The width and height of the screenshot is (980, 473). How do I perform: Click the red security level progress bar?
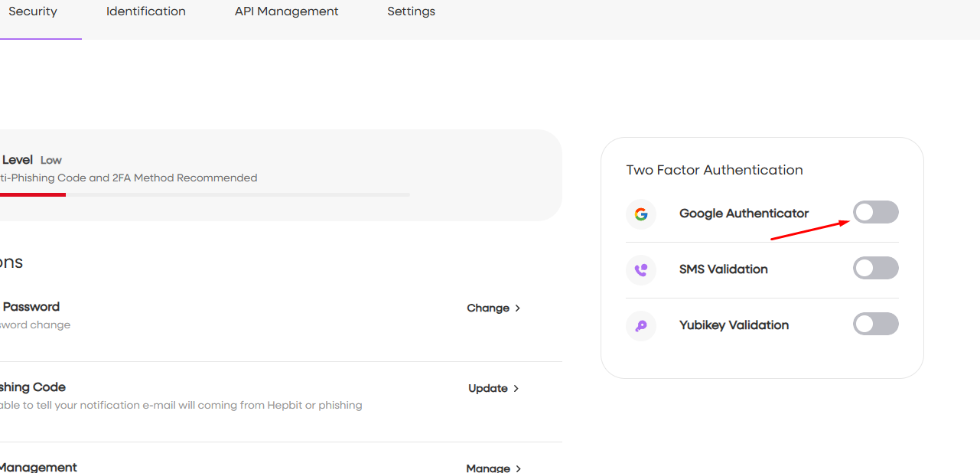tap(32, 194)
